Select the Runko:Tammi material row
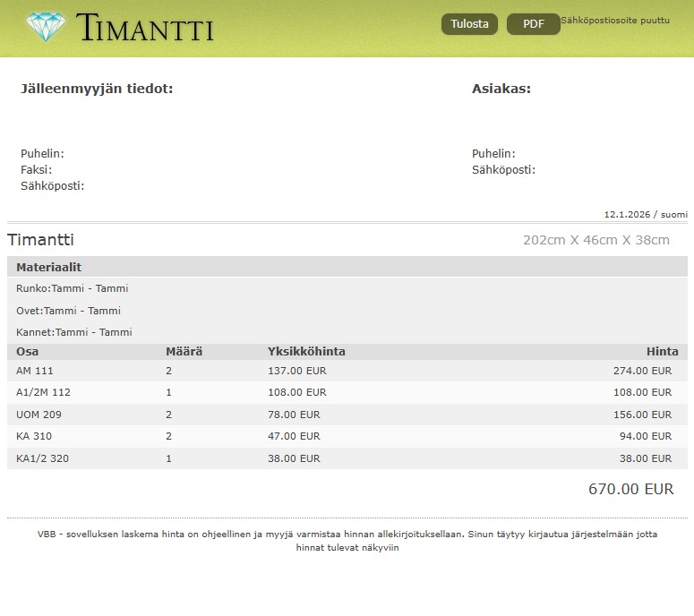694x616 pixels. point(73,288)
